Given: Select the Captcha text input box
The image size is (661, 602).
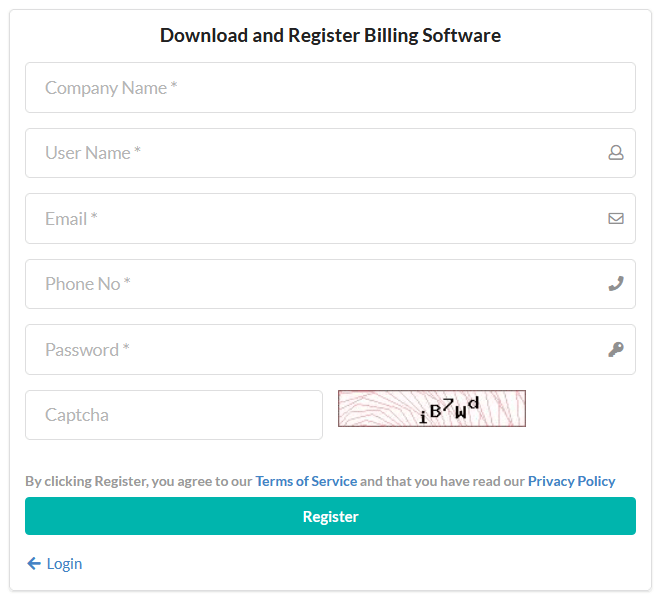Looking at the screenshot, I should click(174, 415).
